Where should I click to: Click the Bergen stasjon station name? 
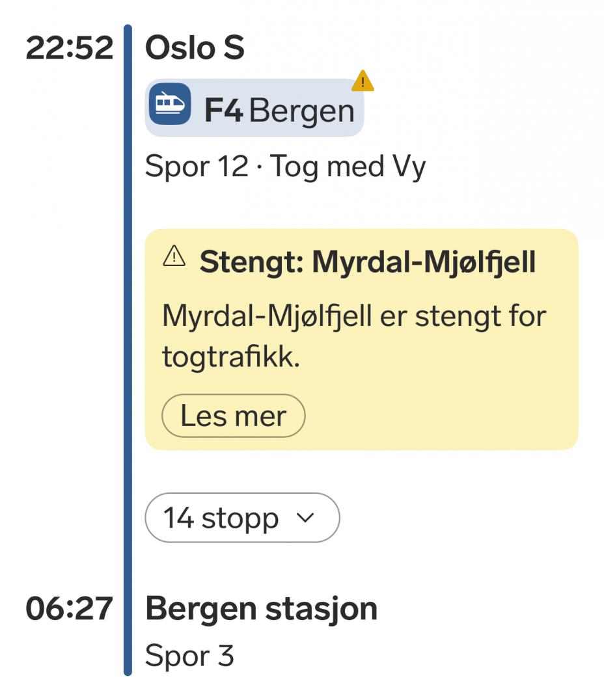(261, 608)
